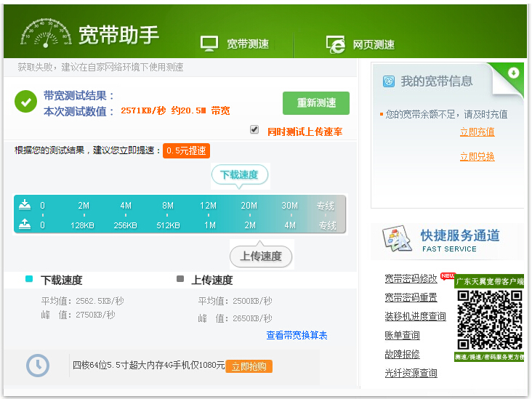This screenshot has width=532, height=399.
Task: Click the 20M mark on the speed bar
Action: coord(249,206)
